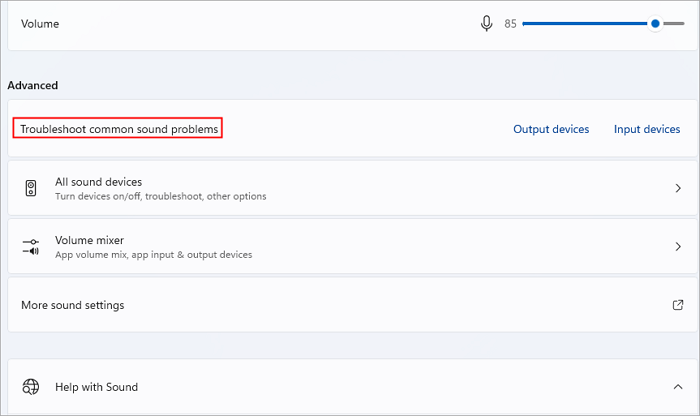Open the All sound devices title
This screenshot has height=416, width=700.
point(98,182)
